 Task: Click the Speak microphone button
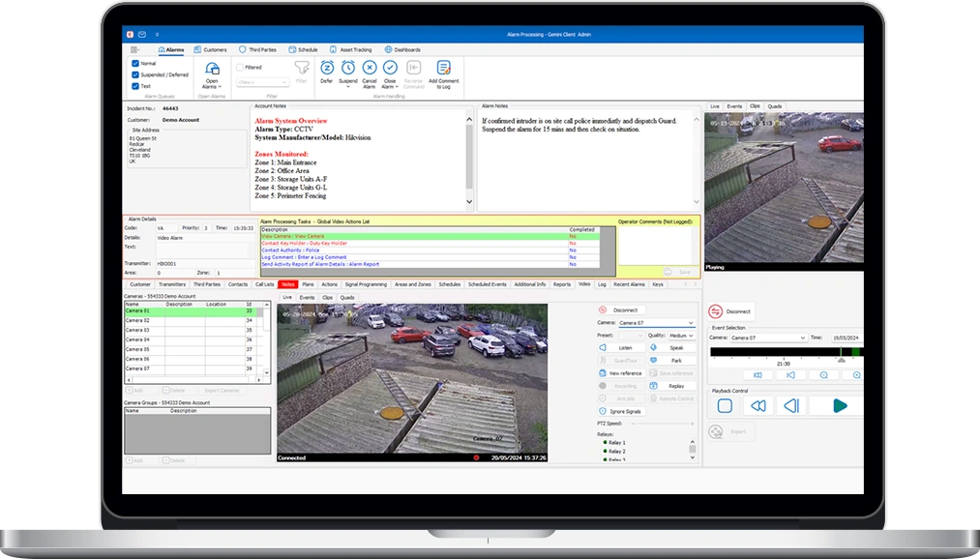click(670, 348)
